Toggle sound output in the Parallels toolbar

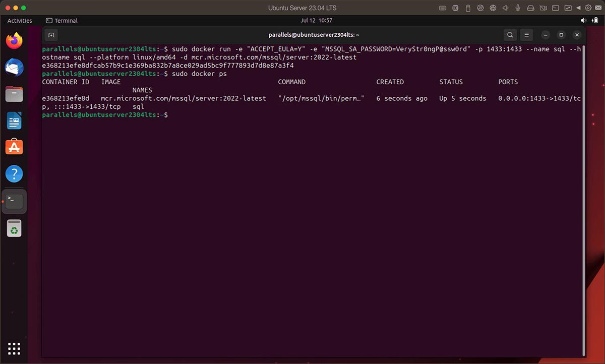point(504,8)
